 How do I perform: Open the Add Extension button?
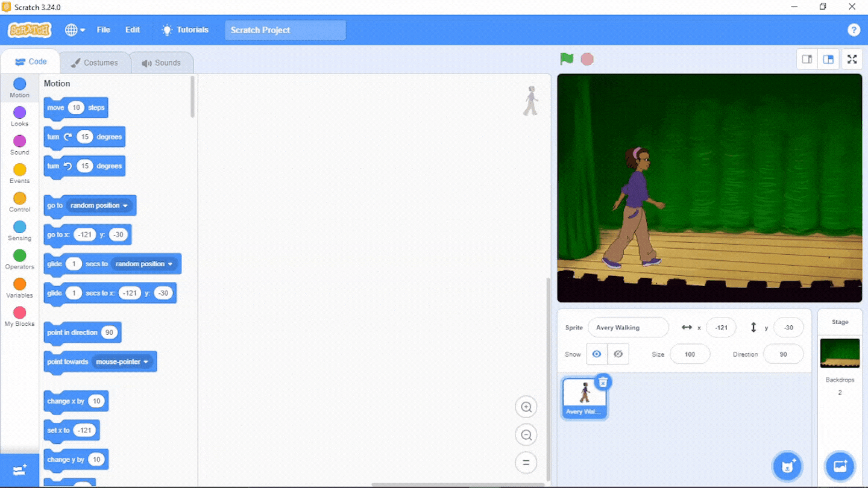(19, 470)
